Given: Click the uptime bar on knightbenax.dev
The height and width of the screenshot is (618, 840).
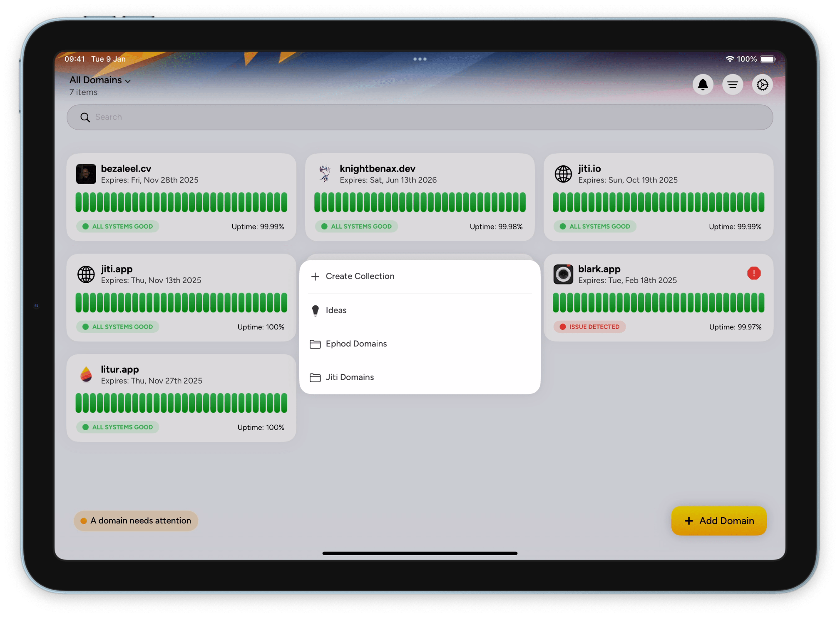Looking at the screenshot, I should 420,202.
